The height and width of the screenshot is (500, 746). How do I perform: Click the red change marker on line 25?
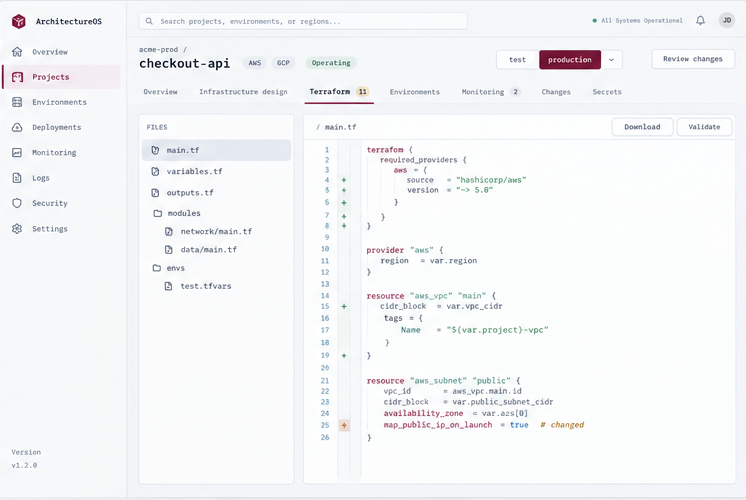[344, 425]
